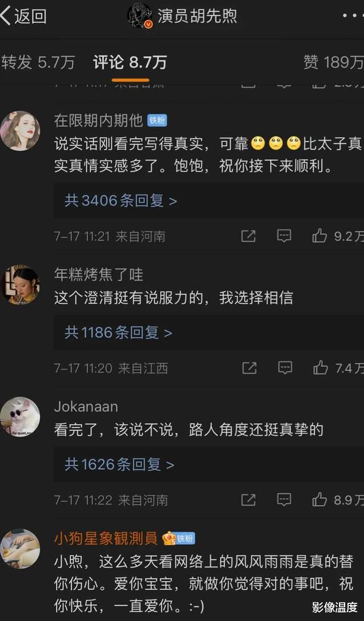The width and height of the screenshot is (364, 621).
Task: Forward the 年糕烤焦了哇 comment
Action: coord(249,368)
